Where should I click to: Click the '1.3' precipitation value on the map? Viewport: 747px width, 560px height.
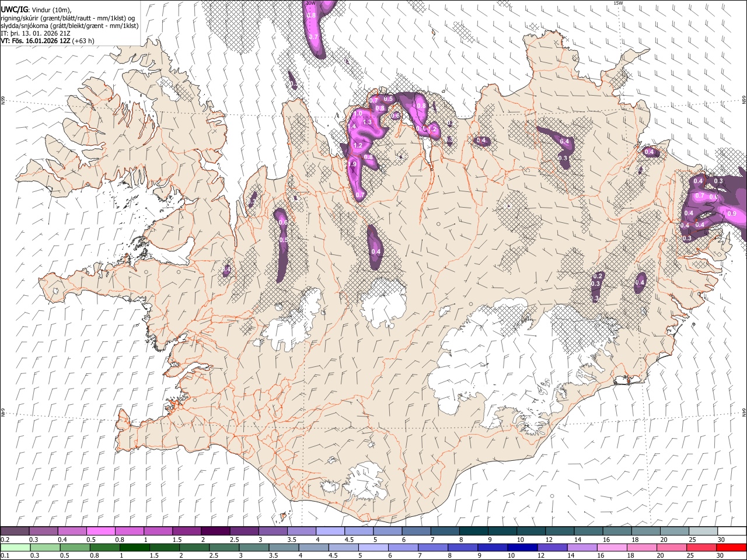[x=367, y=122]
